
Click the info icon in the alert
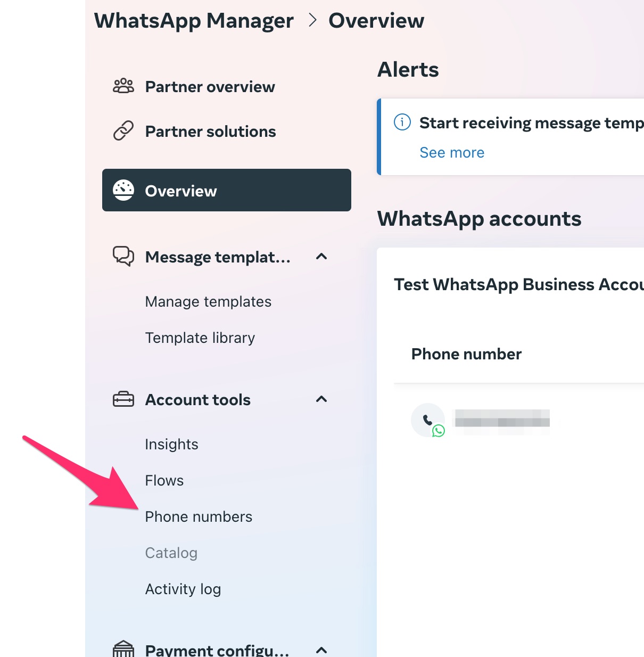coord(402,122)
